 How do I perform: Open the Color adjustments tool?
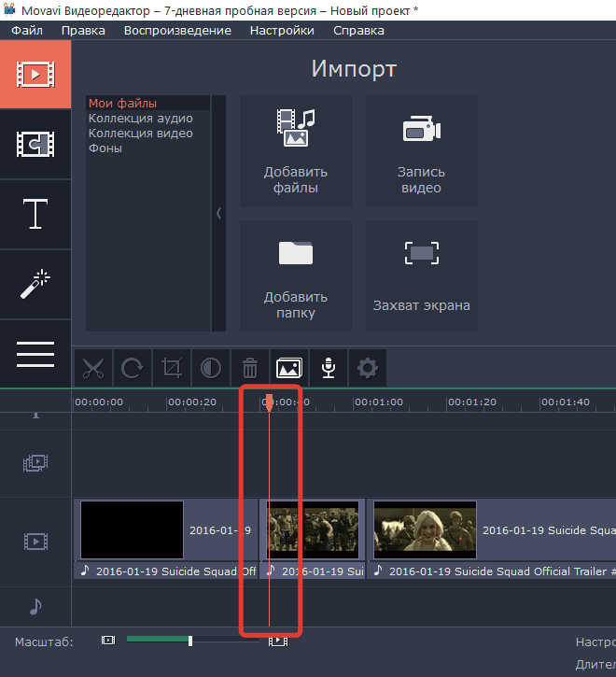(211, 368)
